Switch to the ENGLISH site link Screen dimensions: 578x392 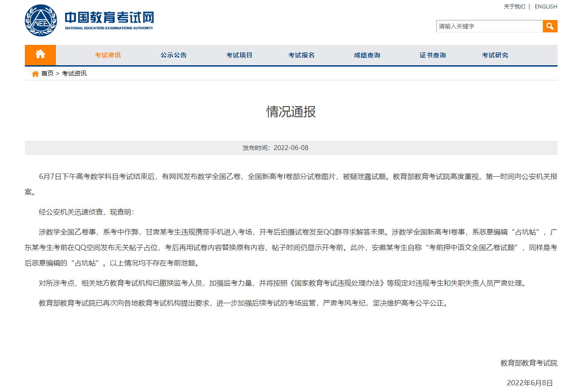click(546, 7)
